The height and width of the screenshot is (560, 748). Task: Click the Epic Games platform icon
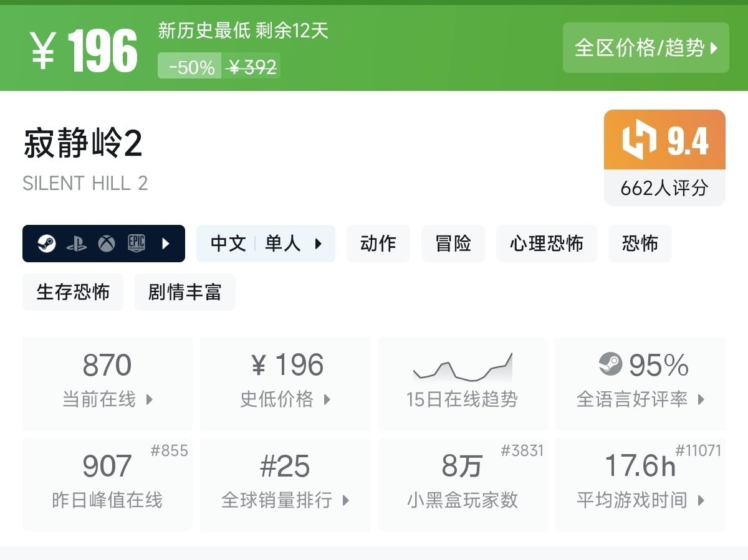click(x=137, y=244)
